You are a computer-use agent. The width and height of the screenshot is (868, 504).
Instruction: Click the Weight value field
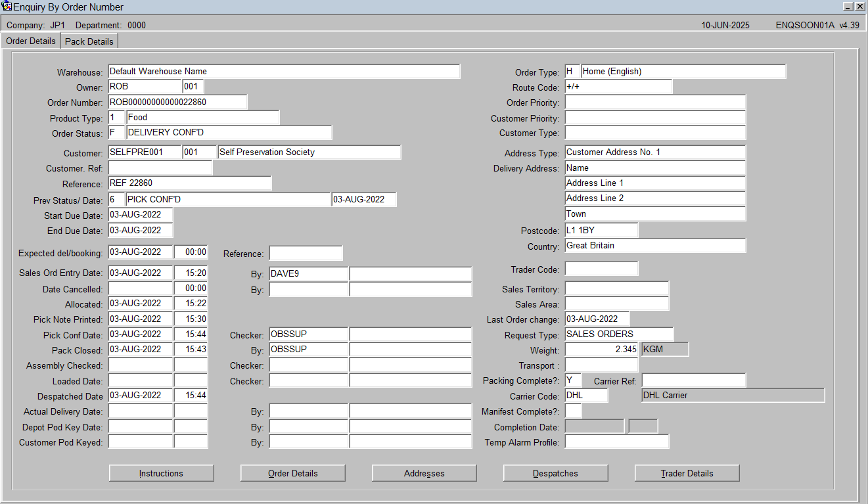[601, 350]
